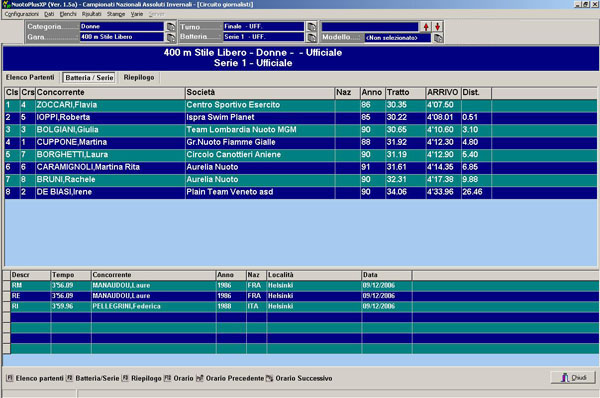Select the row CUPPONE,Martina
This screenshot has height=398, width=600.
pos(301,142)
